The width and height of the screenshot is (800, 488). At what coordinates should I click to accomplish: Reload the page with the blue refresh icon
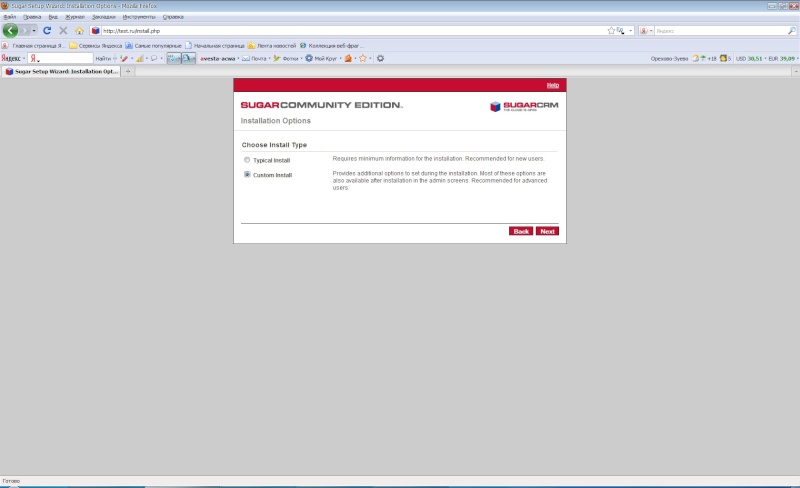[x=47, y=31]
